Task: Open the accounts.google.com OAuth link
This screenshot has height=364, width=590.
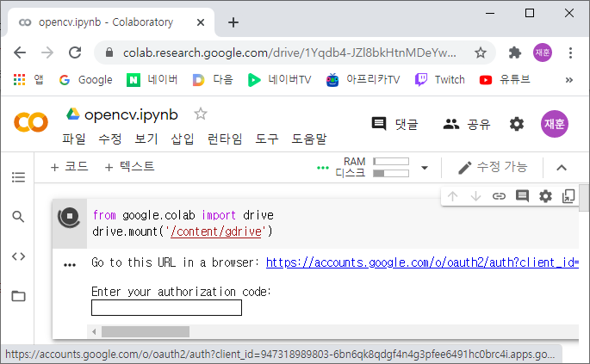Action: 422,262
